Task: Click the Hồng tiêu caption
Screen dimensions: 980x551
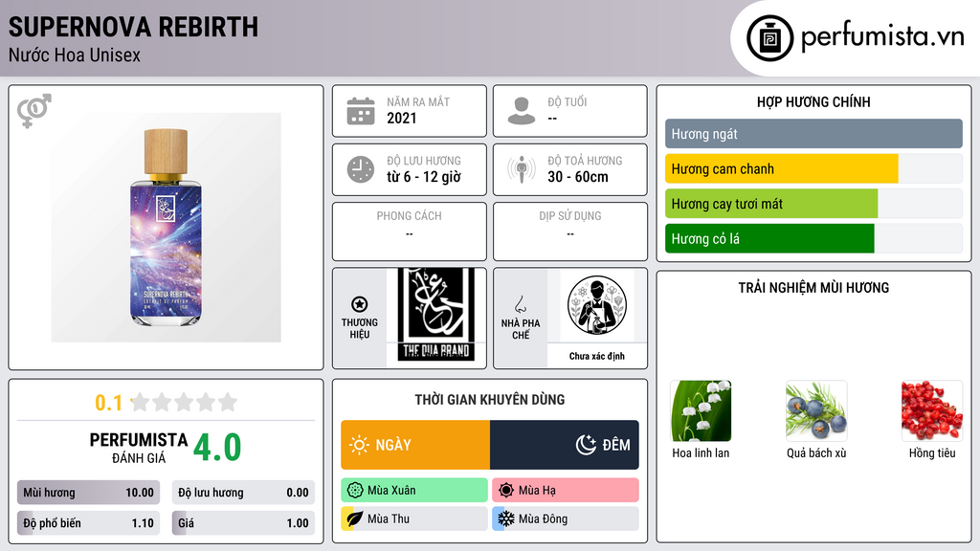Action: (x=932, y=452)
